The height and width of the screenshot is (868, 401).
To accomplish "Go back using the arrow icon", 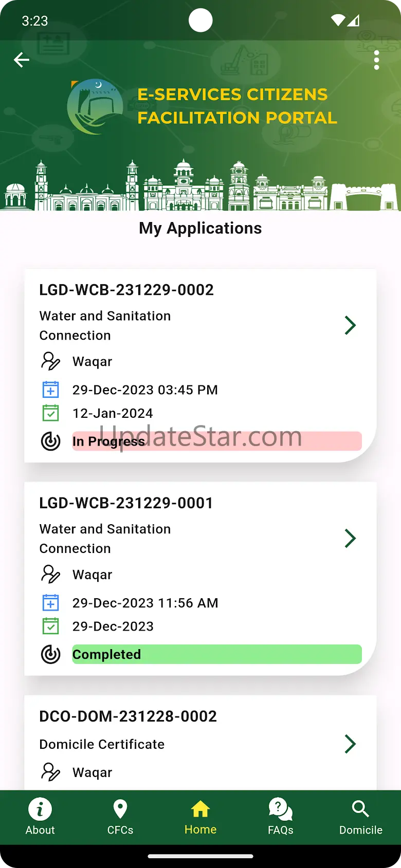I will point(21,60).
